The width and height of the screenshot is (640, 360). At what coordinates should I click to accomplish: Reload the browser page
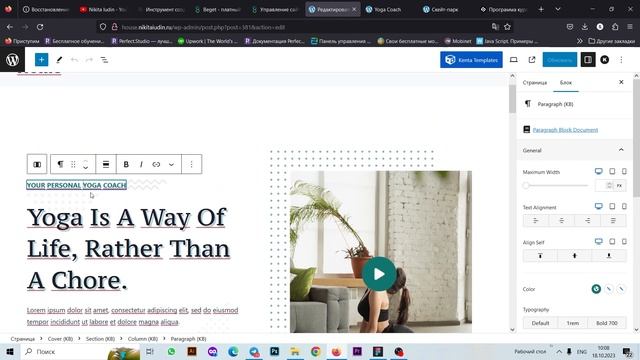(40, 27)
